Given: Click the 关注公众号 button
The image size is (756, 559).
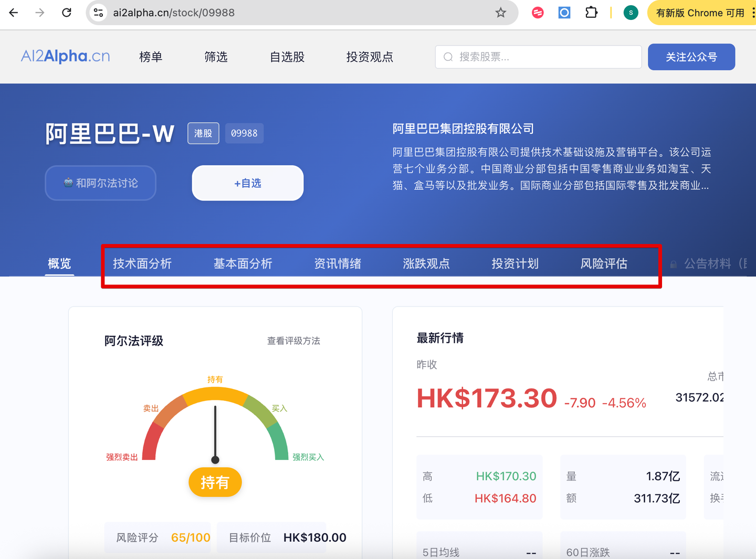Looking at the screenshot, I should coord(691,57).
